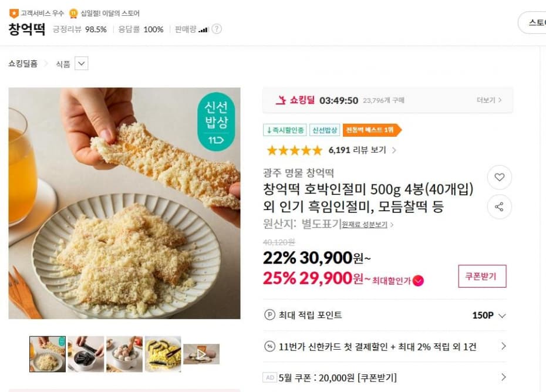This screenshot has height=392, width=546.
Task: Expand the 5월 쿠폰 20,000원 row
Action: (x=503, y=377)
